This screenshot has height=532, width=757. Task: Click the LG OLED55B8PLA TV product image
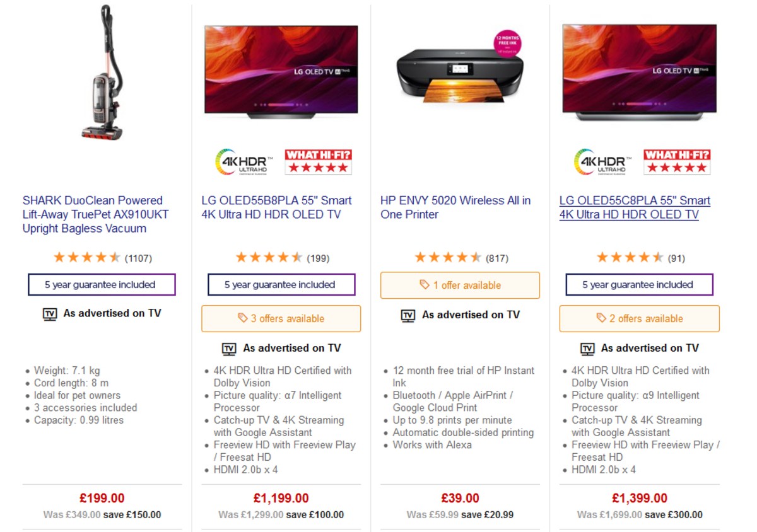pyautogui.click(x=281, y=69)
